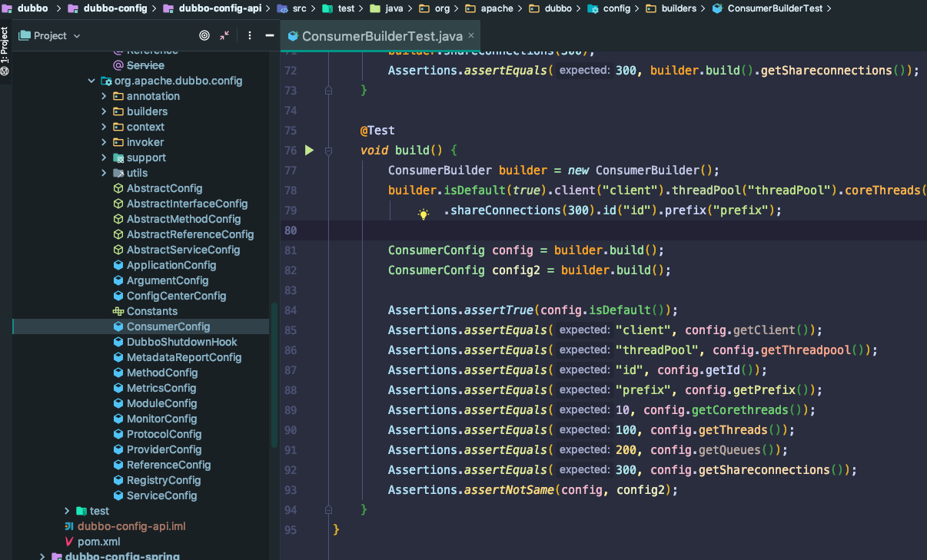Click the yellow light bulb intention icon

click(x=423, y=214)
